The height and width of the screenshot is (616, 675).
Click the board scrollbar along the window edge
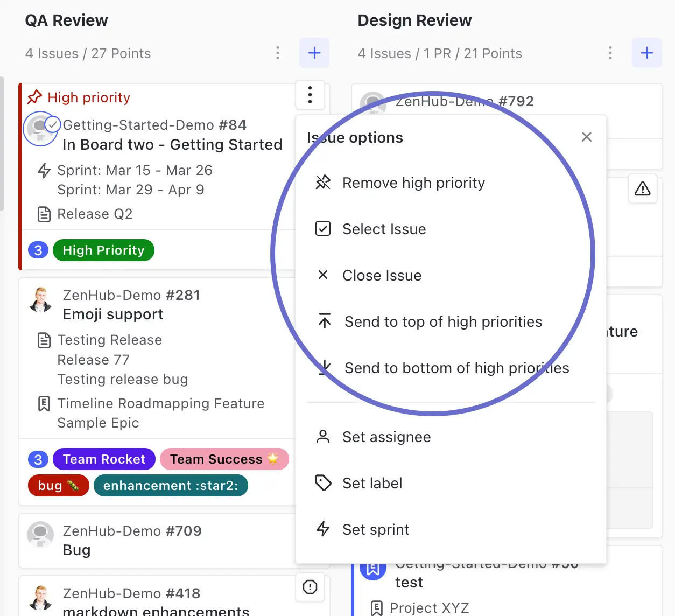tap(2, 143)
